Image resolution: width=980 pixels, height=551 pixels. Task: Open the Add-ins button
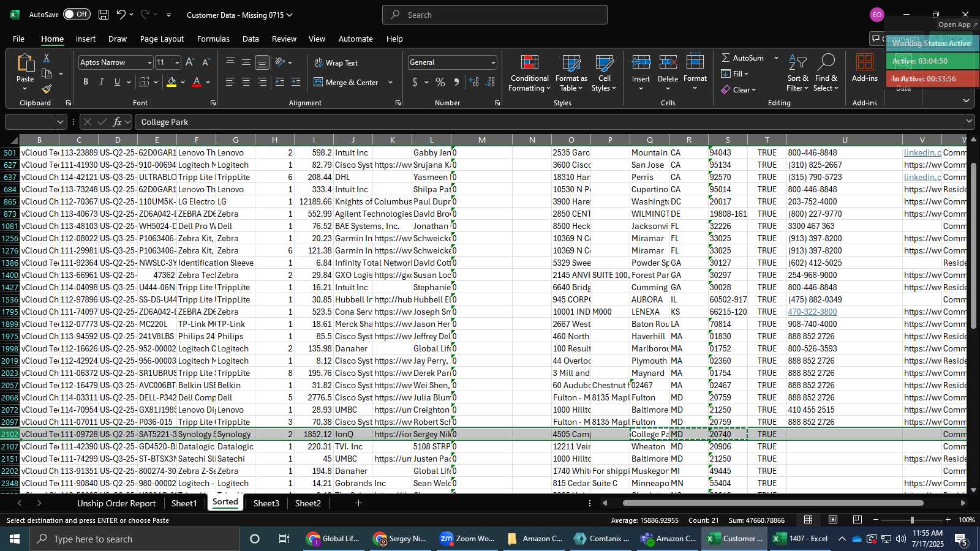coord(865,69)
